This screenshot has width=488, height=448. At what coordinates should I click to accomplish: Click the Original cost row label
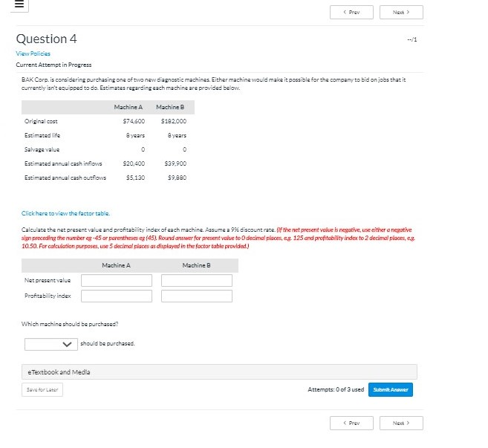[41, 121]
